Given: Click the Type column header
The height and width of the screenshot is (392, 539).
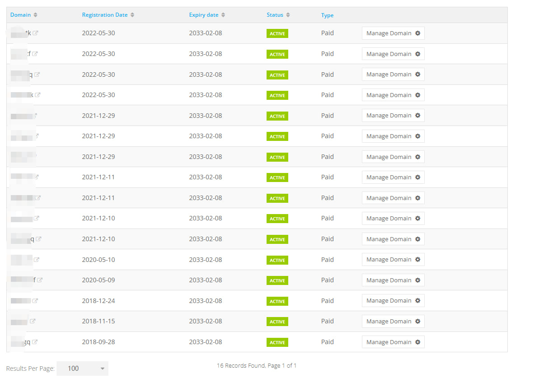Looking at the screenshot, I should 327,15.
